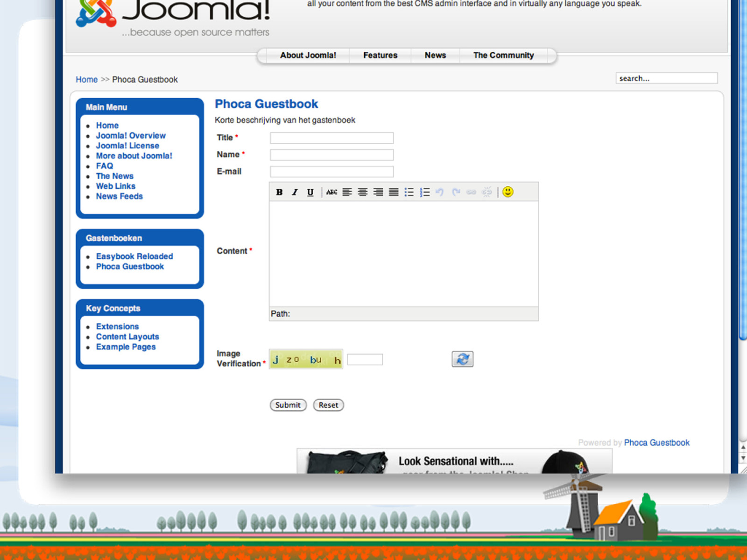The width and height of the screenshot is (747, 560).
Task: Open The Community menu tab
Action: pos(503,55)
